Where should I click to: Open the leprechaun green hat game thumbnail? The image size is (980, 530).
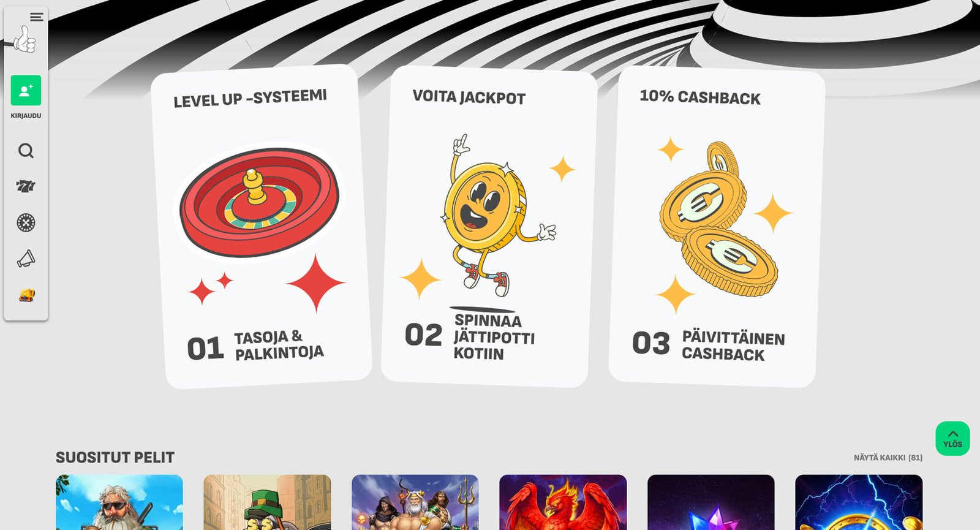tap(267, 502)
